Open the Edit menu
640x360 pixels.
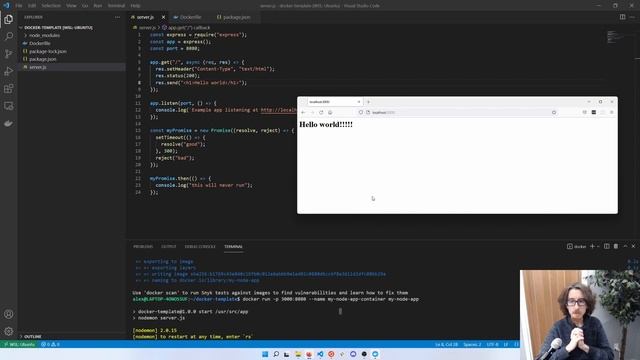32,6
